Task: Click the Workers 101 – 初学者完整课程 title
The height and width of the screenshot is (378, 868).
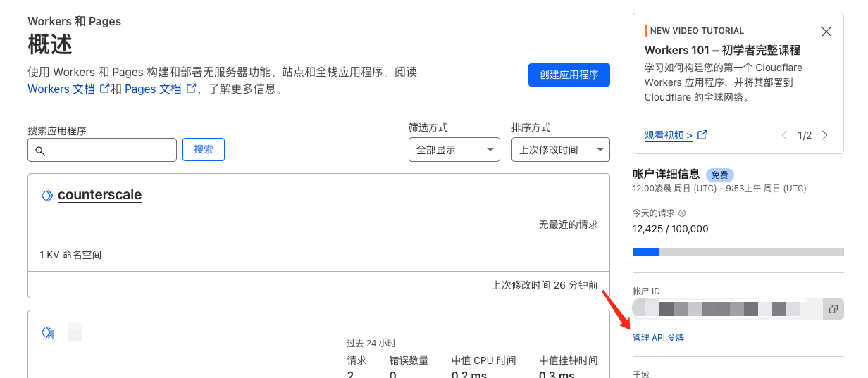Action: click(x=722, y=51)
